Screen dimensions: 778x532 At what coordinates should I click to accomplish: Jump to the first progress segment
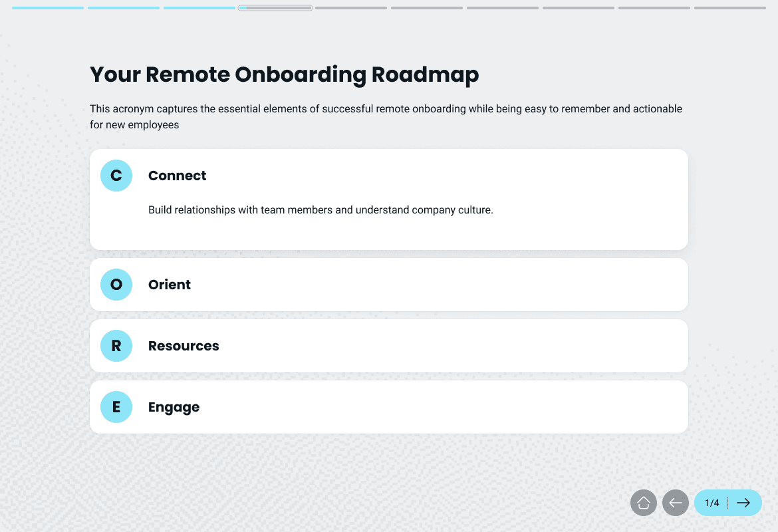(x=48, y=8)
